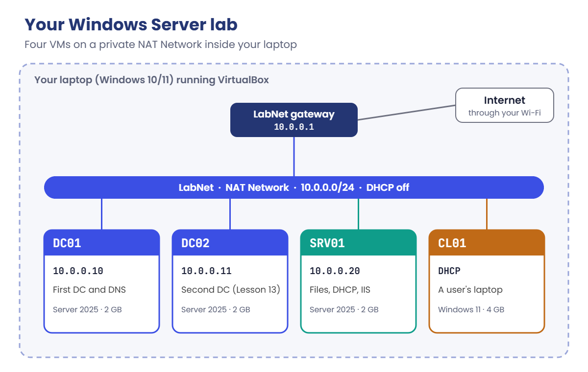Click the "Server 2025 · 2 GB" text in SRV01

click(344, 310)
